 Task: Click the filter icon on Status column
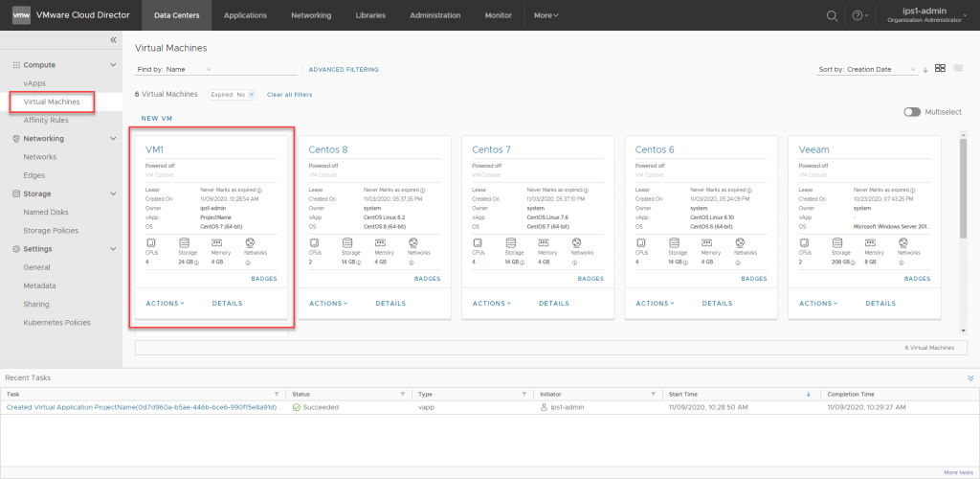tap(404, 394)
